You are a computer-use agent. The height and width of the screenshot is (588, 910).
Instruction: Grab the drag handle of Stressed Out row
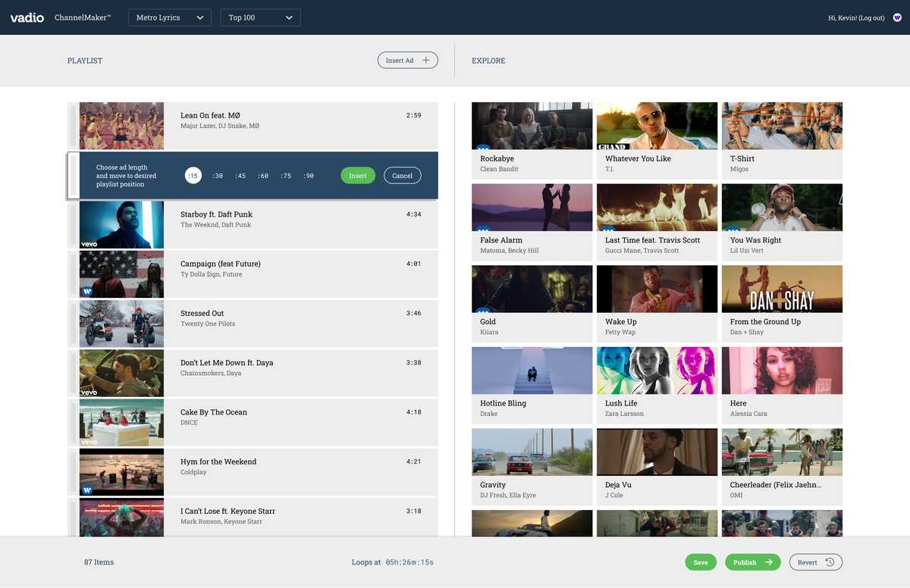tap(74, 324)
